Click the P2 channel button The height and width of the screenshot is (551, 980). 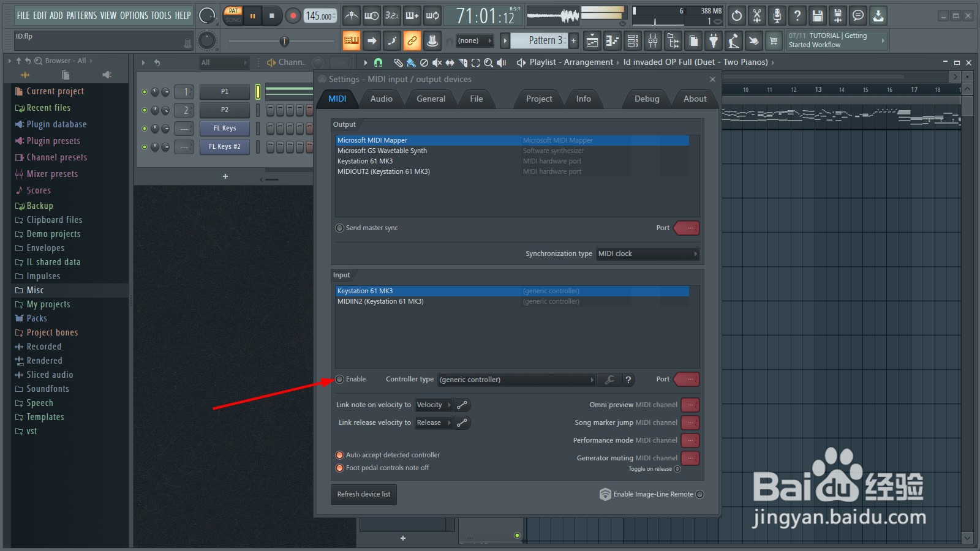click(x=225, y=110)
